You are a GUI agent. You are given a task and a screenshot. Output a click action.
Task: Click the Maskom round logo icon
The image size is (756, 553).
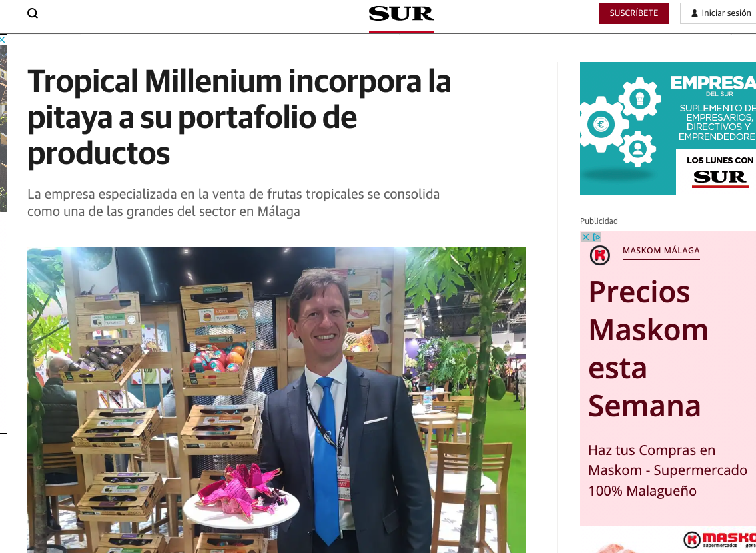pyautogui.click(x=599, y=255)
